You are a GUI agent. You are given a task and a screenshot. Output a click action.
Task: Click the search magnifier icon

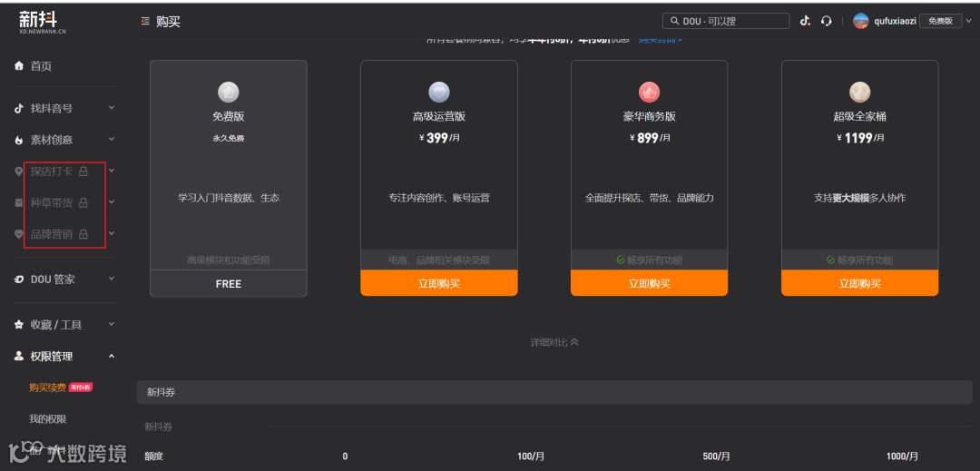(x=674, y=21)
